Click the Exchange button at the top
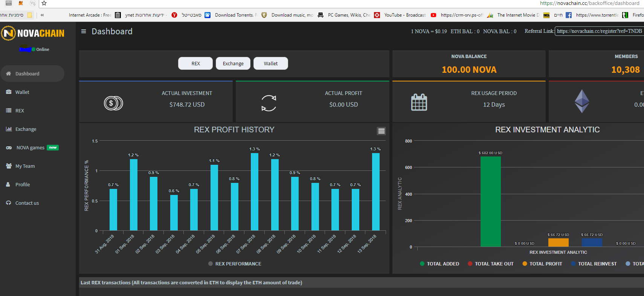This screenshot has width=644, height=296. pyautogui.click(x=233, y=63)
